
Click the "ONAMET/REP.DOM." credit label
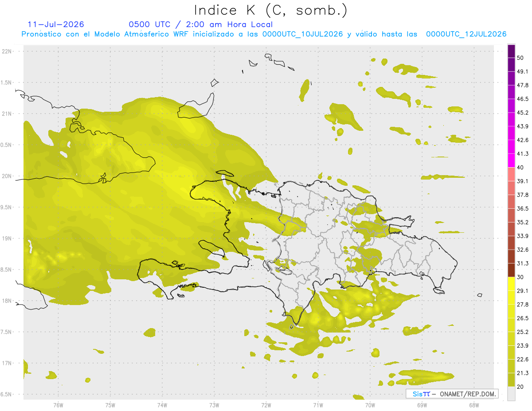(468, 394)
